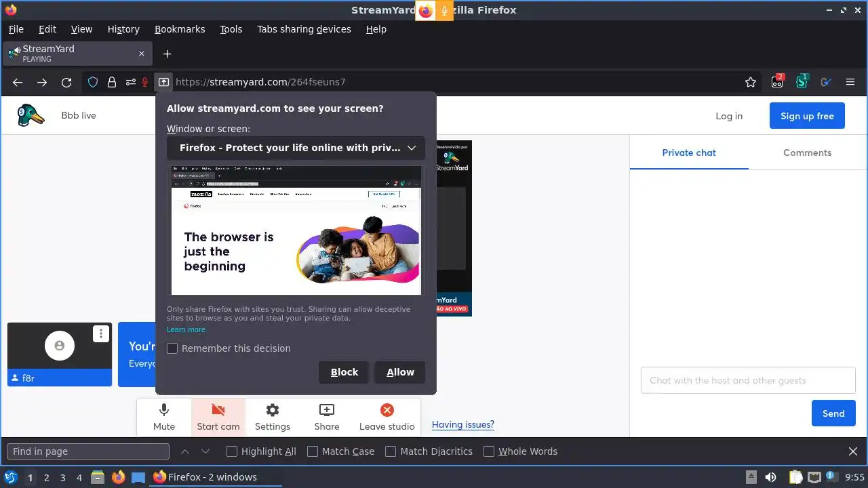
Task: Click the red microphone sharing indicator in address bar
Action: (x=145, y=82)
